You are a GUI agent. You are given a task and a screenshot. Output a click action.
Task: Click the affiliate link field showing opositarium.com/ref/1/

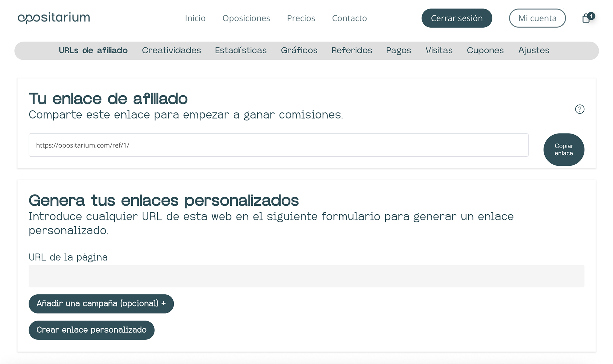tap(279, 145)
